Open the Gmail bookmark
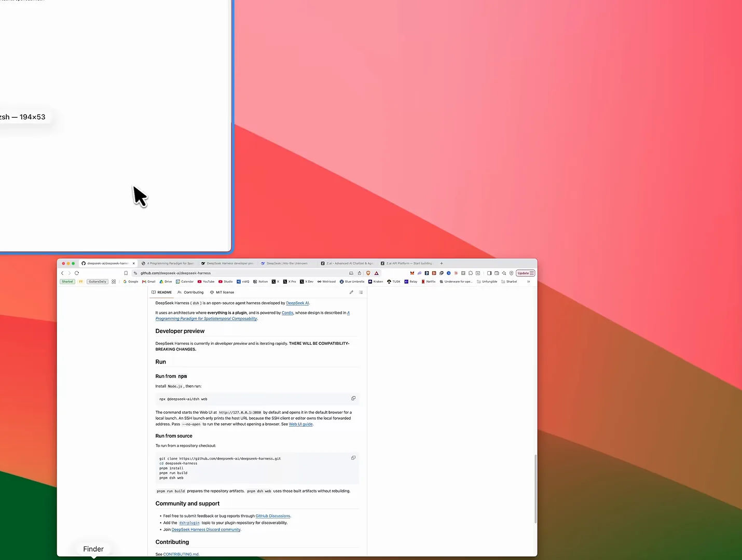This screenshot has width=742, height=560. 149,282
